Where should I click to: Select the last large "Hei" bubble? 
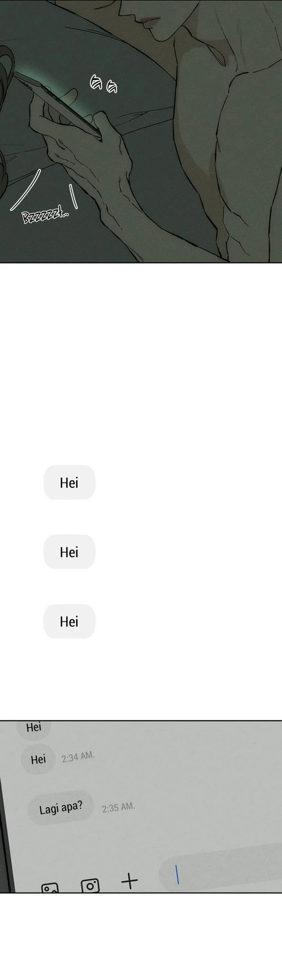tap(69, 621)
